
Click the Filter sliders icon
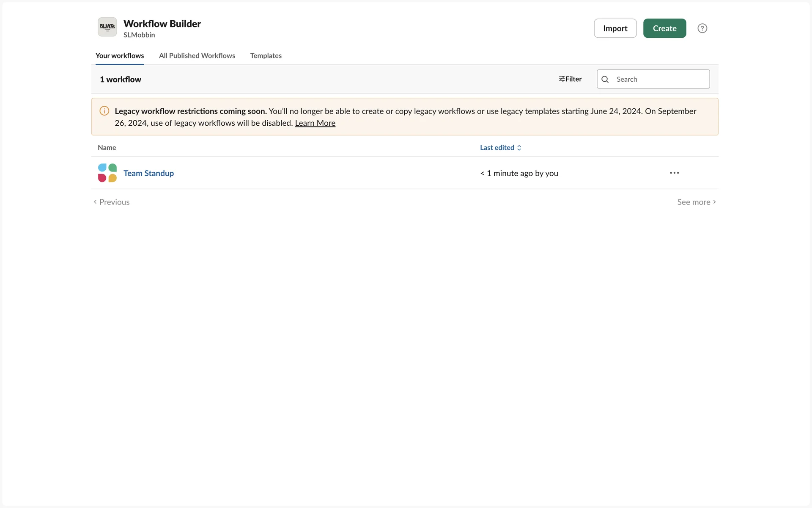(562, 79)
